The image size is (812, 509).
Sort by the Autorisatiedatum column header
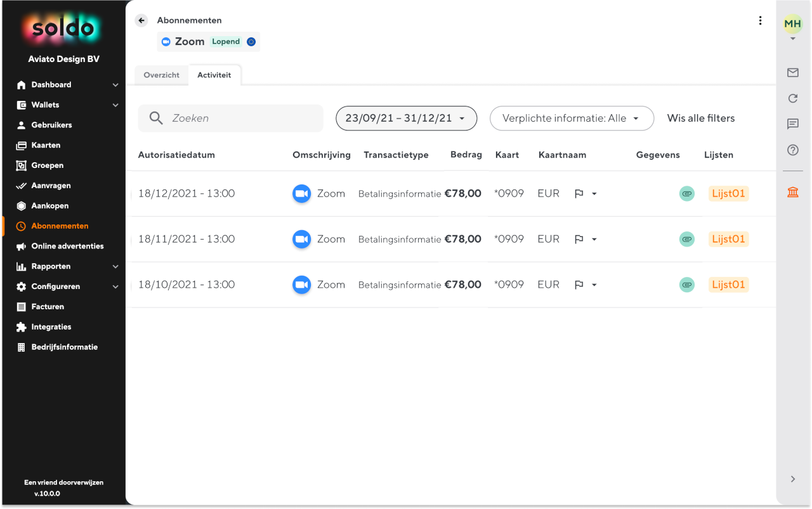pyautogui.click(x=176, y=155)
